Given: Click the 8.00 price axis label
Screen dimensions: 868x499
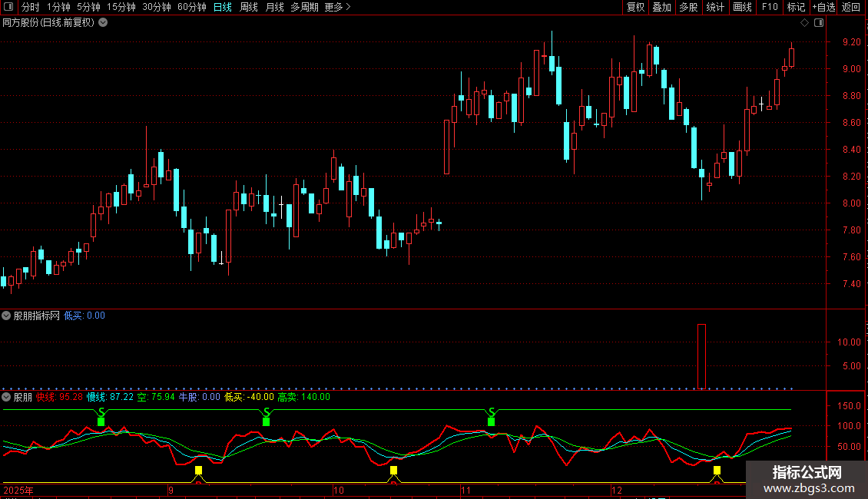Looking at the screenshot, I should click(x=851, y=203).
